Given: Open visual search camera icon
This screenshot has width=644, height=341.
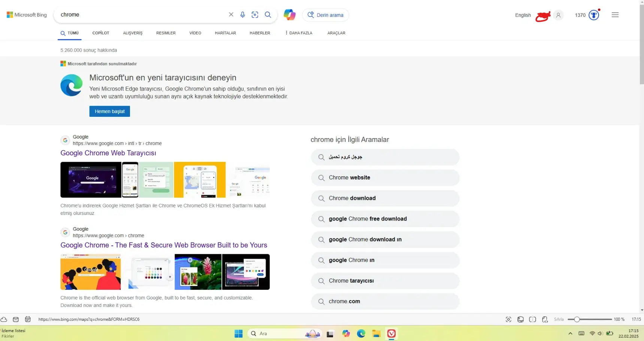Looking at the screenshot, I should [255, 15].
